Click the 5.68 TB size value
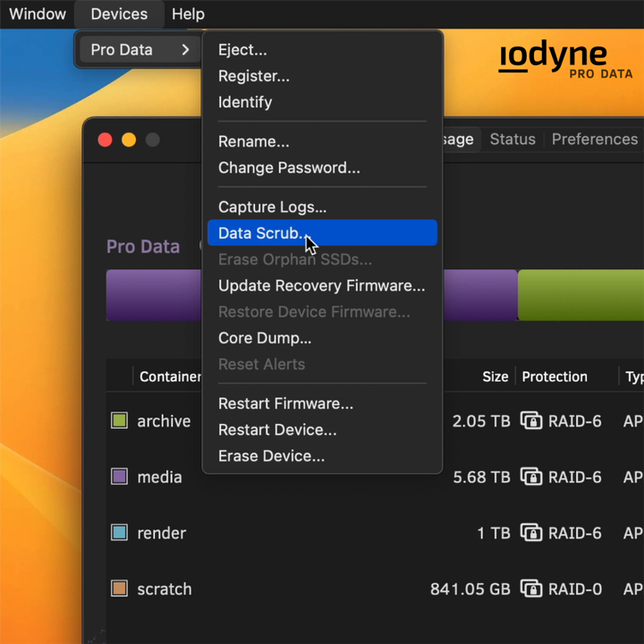The width and height of the screenshot is (644, 644). click(481, 478)
